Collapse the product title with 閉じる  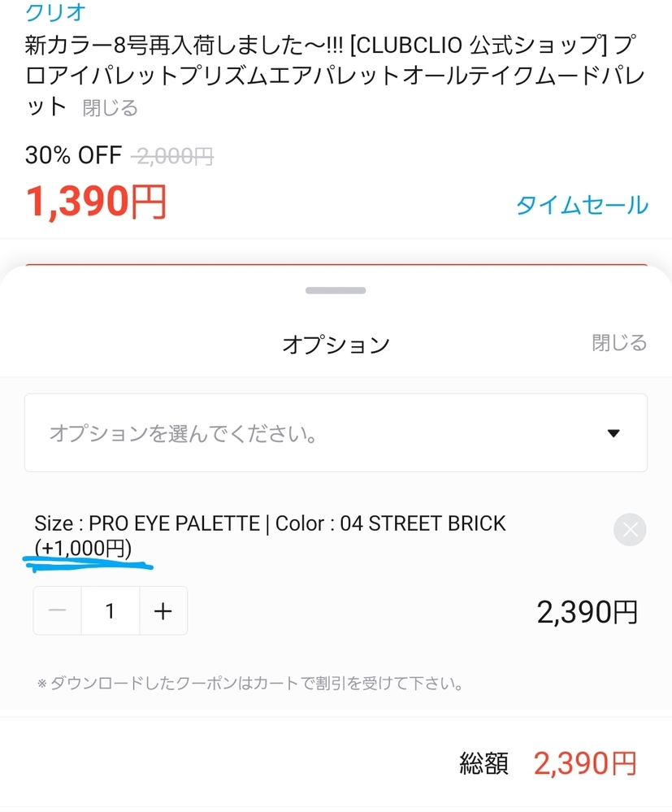pos(111,108)
